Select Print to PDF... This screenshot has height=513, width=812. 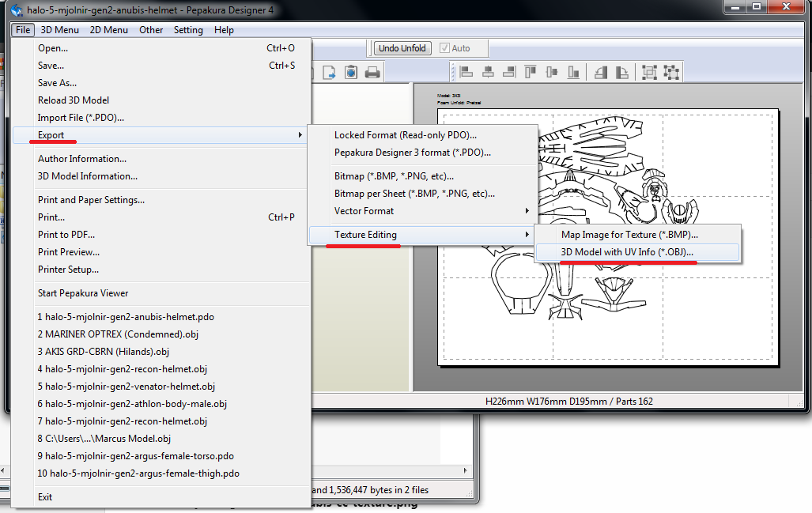click(x=161, y=235)
